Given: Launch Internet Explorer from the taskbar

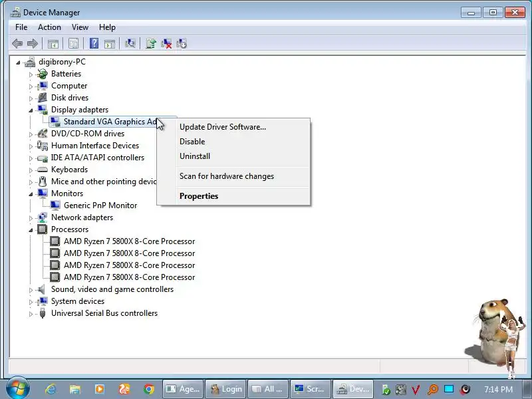Looking at the screenshot, I should pos(51,389).
